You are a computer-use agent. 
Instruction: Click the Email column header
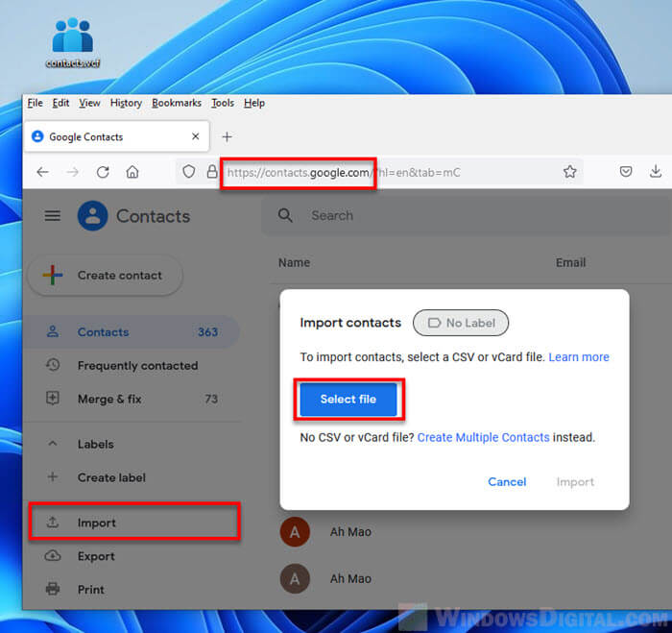571,262
